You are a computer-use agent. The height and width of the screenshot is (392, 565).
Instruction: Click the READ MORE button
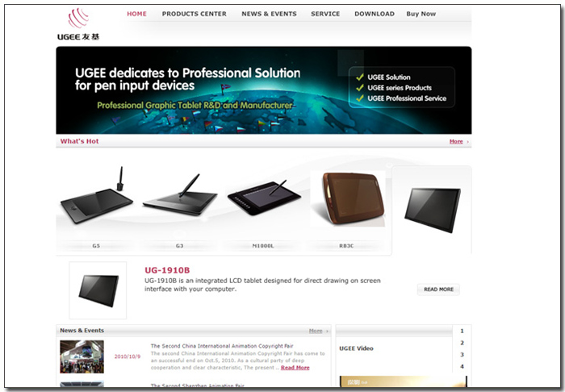click(x=438, y=290)
